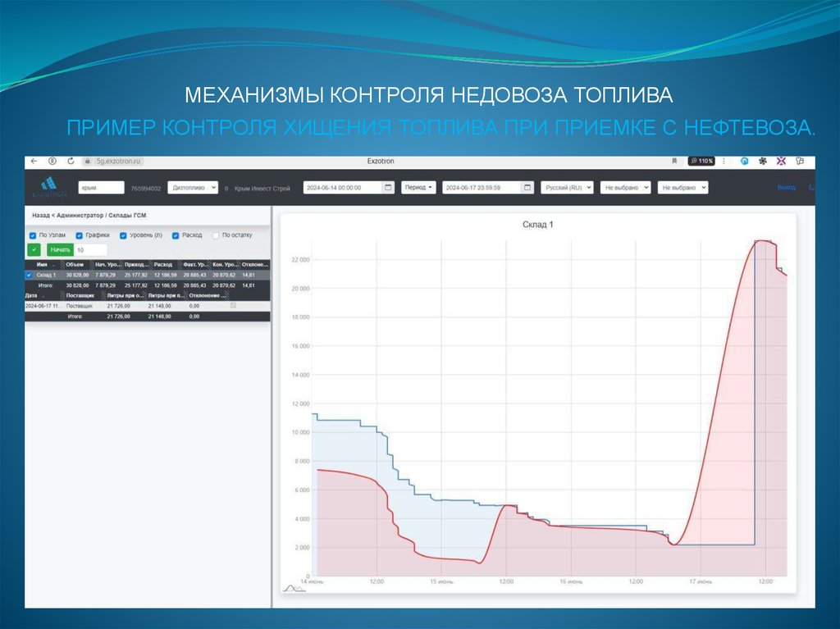
Task: Click the end date field 2024-06-17 23:59:59
Action: click(482, 188)
